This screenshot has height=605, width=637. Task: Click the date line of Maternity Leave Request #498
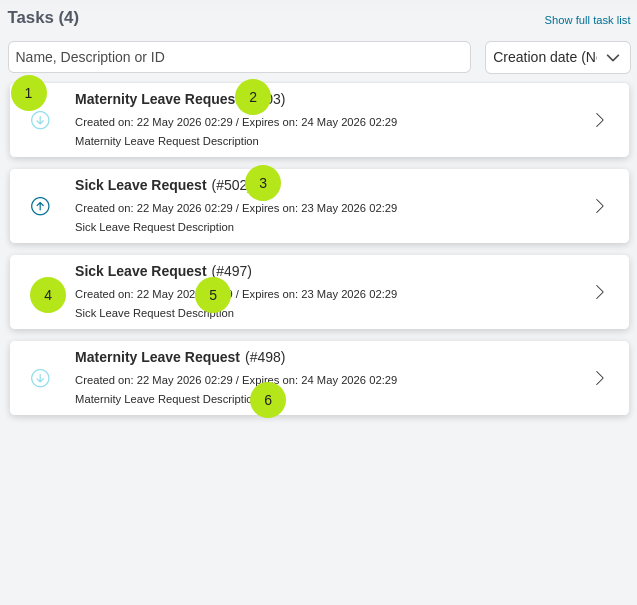[x=236, y=380]
